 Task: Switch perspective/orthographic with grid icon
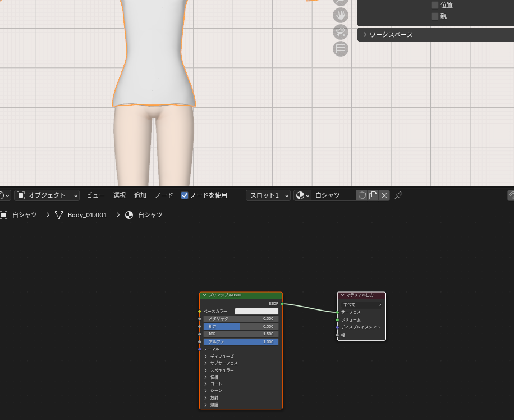pos(340,49)
